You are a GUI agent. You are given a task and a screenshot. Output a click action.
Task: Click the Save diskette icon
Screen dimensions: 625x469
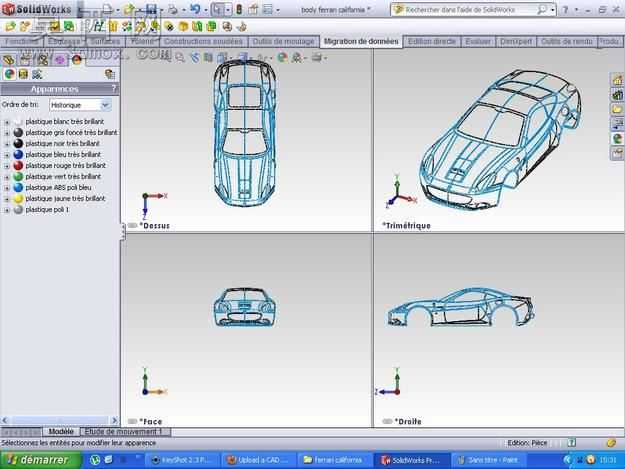(x=151, y=9)
